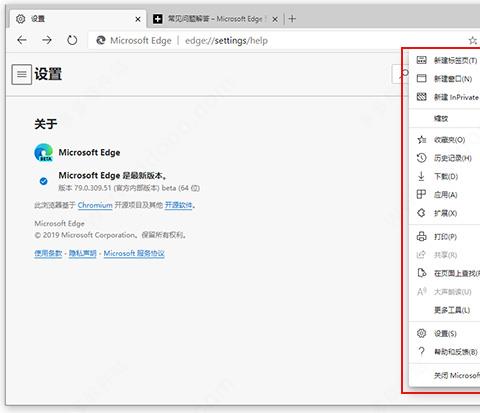
Task: Open the 隐私声明 link
Action: coord(83,253)
